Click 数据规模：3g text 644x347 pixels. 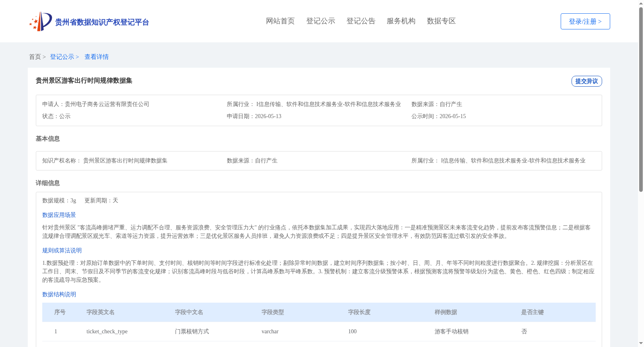point(59,200)
